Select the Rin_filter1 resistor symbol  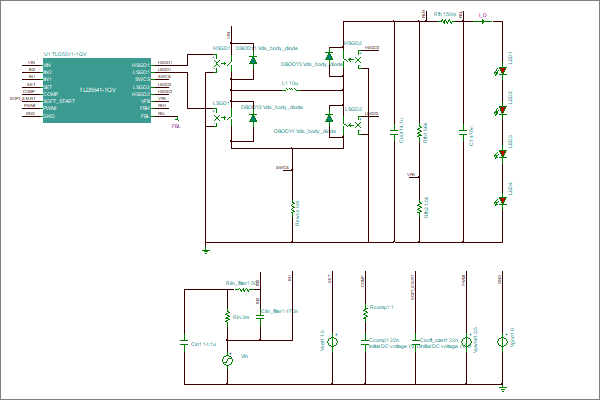point(243,290)
